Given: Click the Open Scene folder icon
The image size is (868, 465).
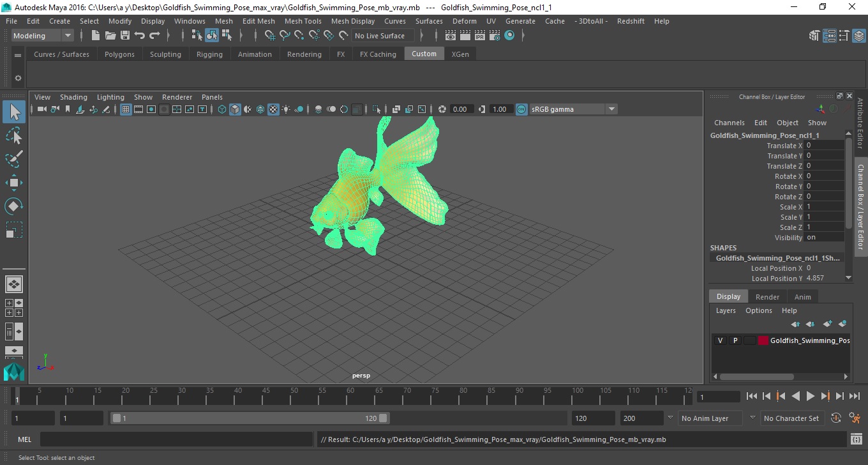Looking at the screenshot, I should coord(110,36).
